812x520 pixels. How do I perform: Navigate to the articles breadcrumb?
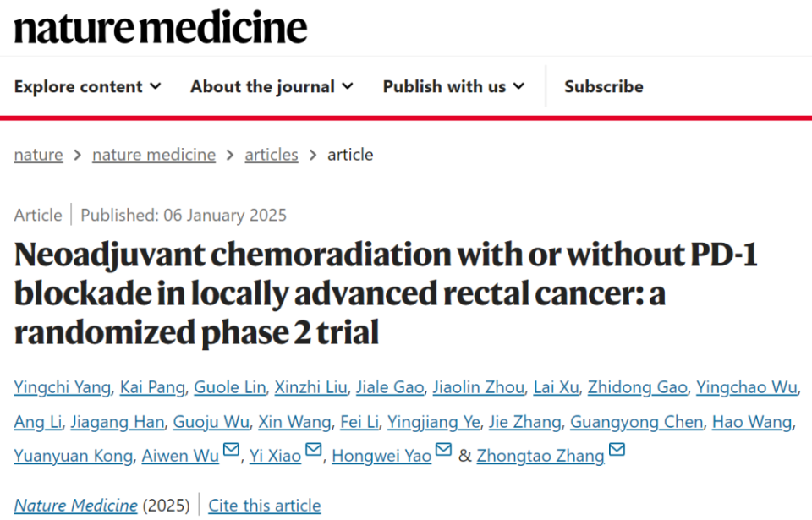pyautogui.click(x=271, y=155)
